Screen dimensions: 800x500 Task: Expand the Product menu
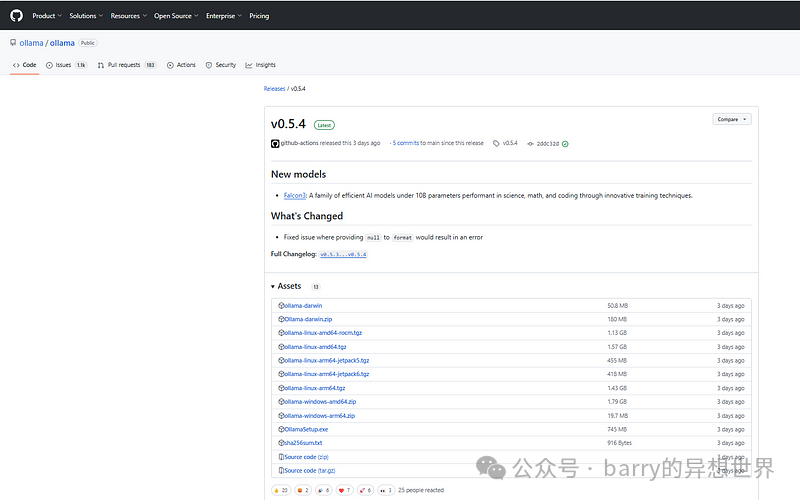click(x=46, y=16)
